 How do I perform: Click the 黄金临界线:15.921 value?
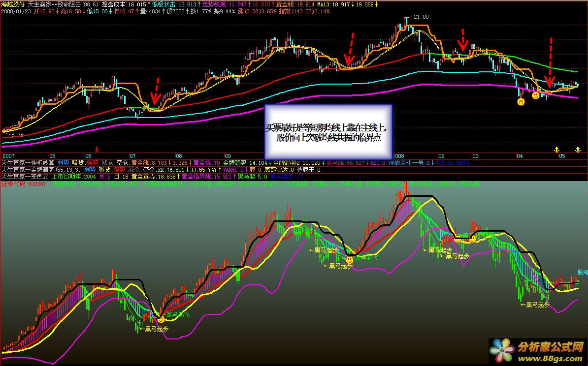(x=207, y=177)
